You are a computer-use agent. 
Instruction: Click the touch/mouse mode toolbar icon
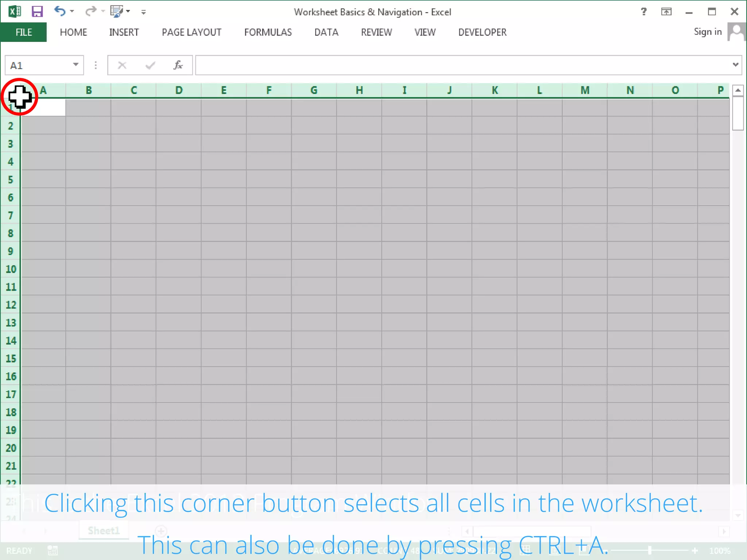tap(117, 11)
